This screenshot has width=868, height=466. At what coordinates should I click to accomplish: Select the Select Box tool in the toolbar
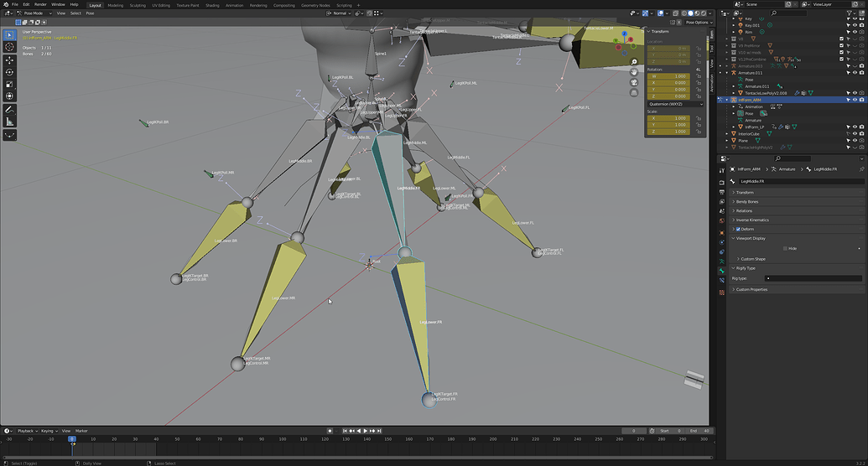click(9, 35)
